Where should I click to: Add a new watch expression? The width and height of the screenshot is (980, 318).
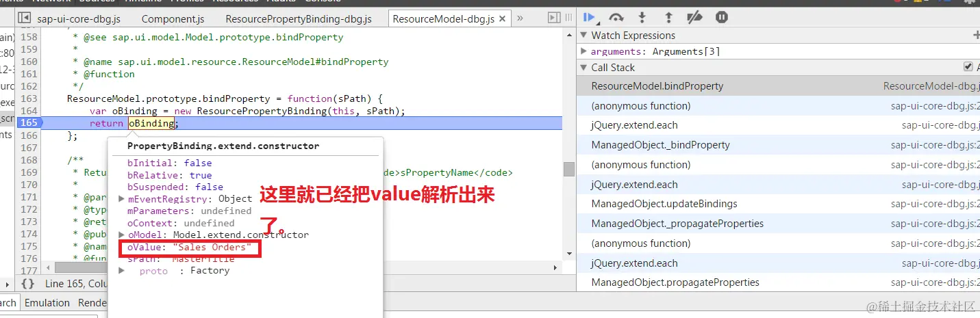976,35
